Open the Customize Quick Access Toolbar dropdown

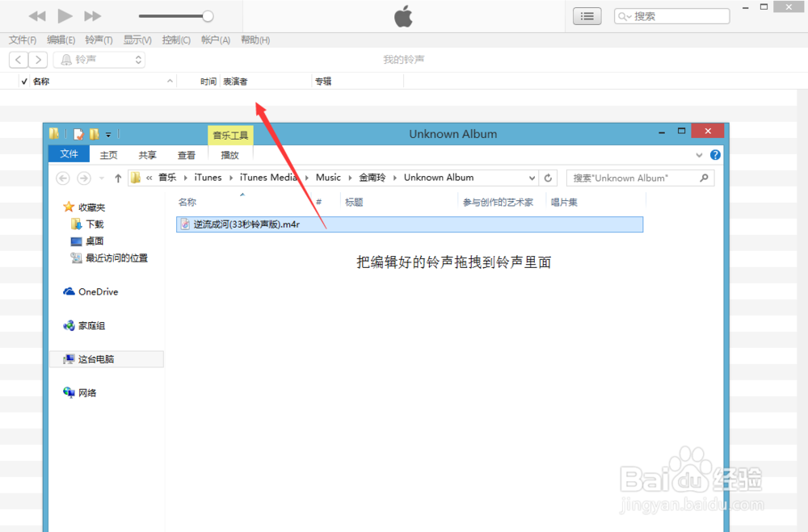tap(108, 134)
